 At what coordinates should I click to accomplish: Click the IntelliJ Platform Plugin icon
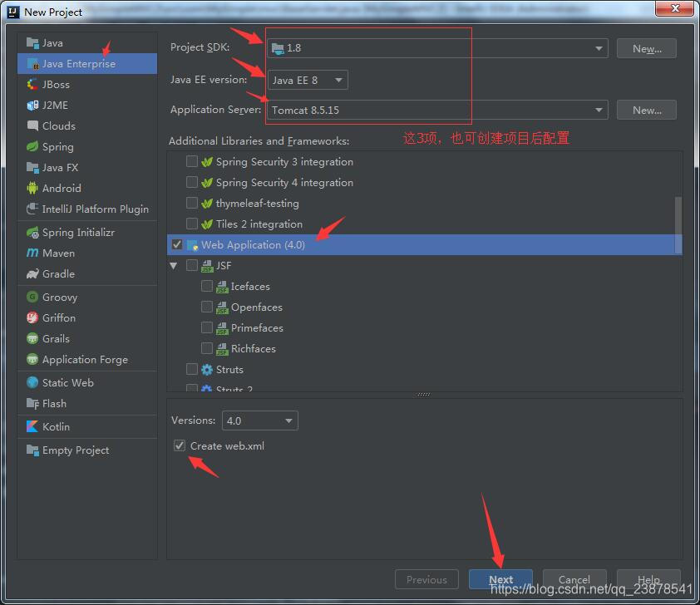click(32, 209)
